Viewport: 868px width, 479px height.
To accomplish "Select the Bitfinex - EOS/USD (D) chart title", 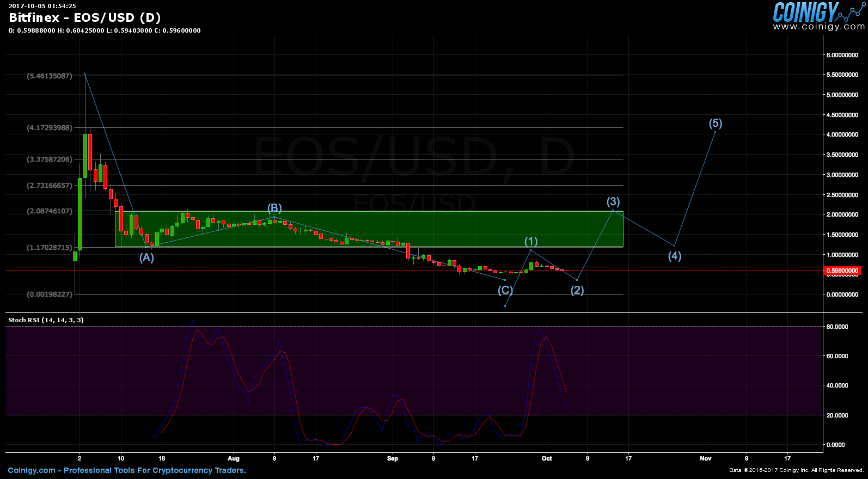I will coord(85,17).
